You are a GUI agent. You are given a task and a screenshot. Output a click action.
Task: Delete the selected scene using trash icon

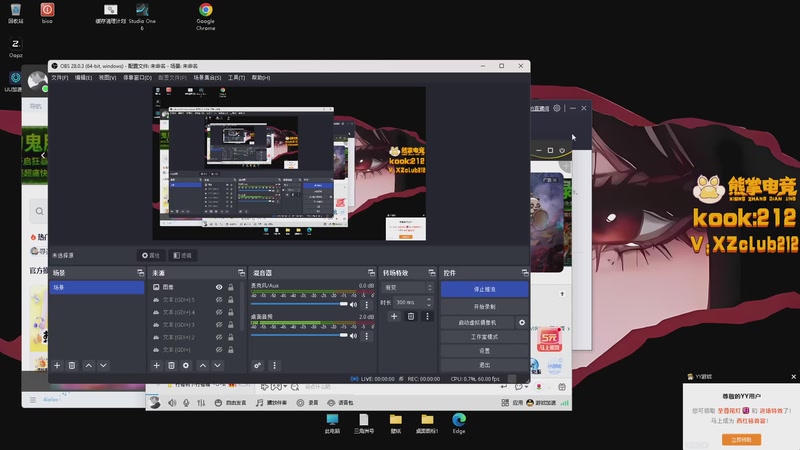(72, 365)
